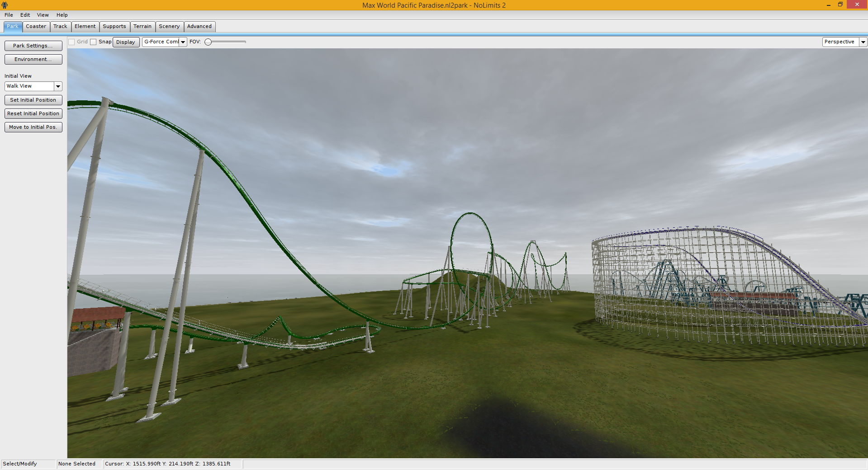Restore down the application window
The image size is (868, 470).
tap(840, 5)
